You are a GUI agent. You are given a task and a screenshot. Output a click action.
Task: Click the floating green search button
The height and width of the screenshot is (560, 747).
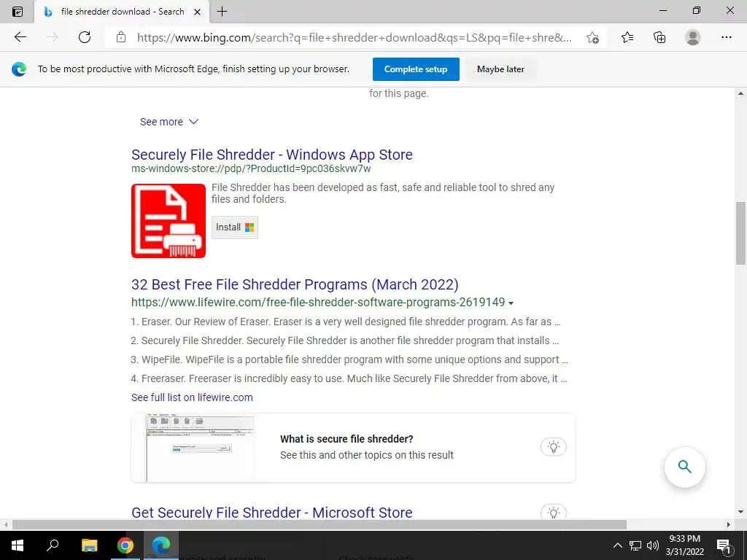[x=684, y=467]
